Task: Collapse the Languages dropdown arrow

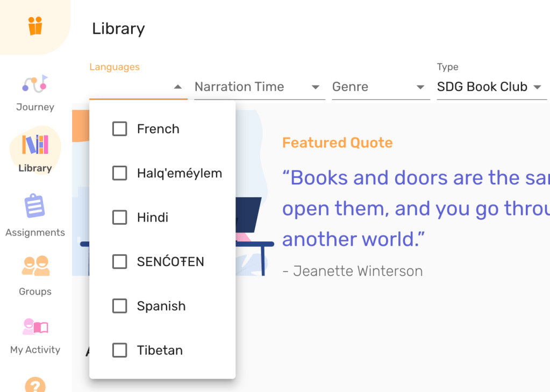Action: pyautogui.click(x=178, y=87)
